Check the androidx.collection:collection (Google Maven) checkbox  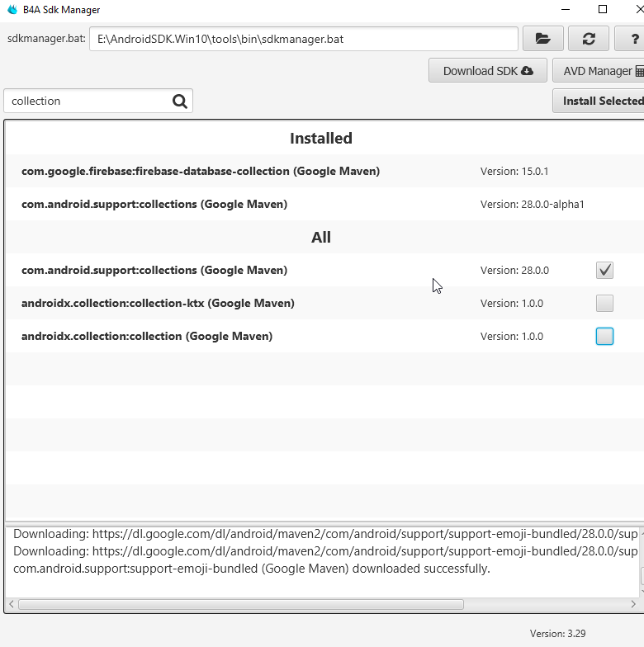(x=604, y=337)
